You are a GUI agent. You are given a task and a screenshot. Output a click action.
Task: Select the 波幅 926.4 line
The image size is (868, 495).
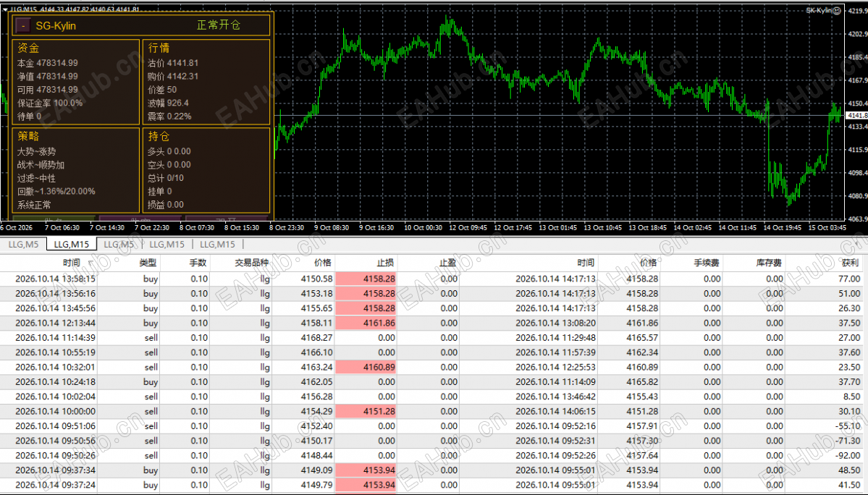coord(168,103)
